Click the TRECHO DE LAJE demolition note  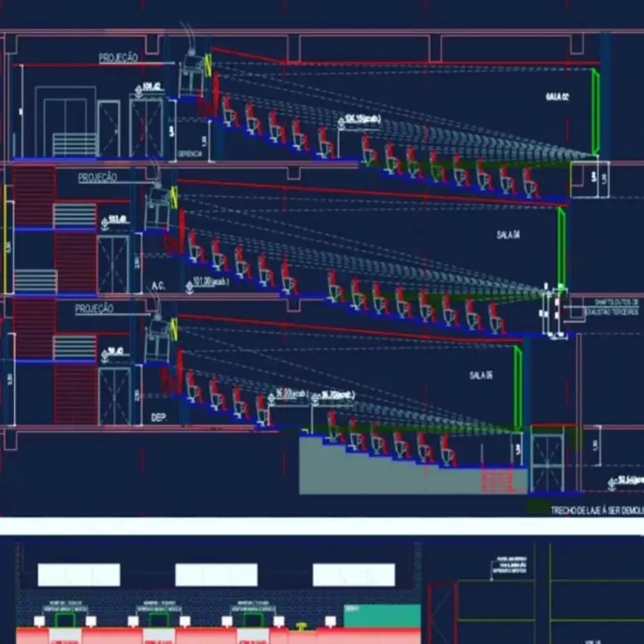point(596,510)
